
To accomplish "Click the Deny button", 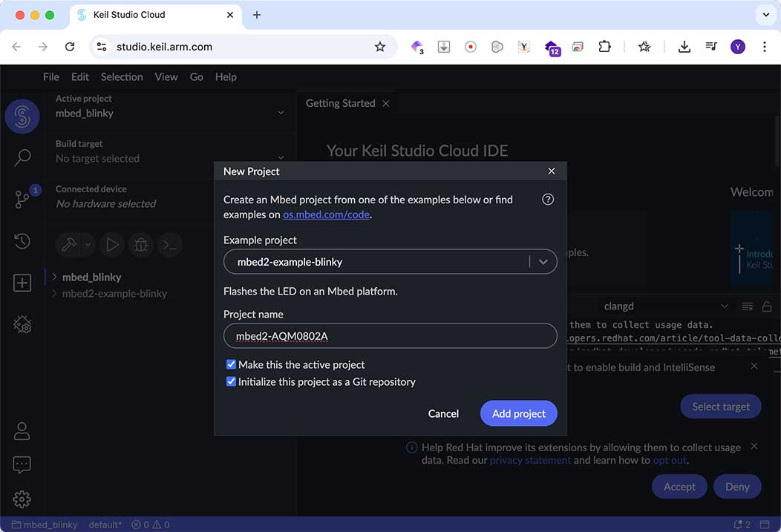I will coord(737,486).
